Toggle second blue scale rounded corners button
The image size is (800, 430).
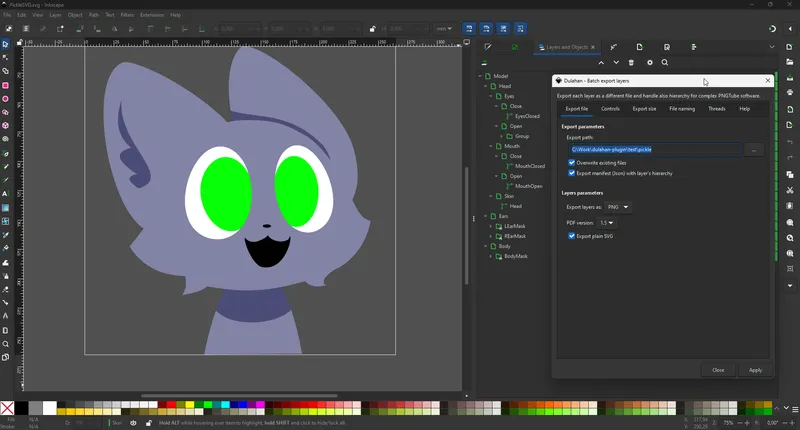pos(486,29)
